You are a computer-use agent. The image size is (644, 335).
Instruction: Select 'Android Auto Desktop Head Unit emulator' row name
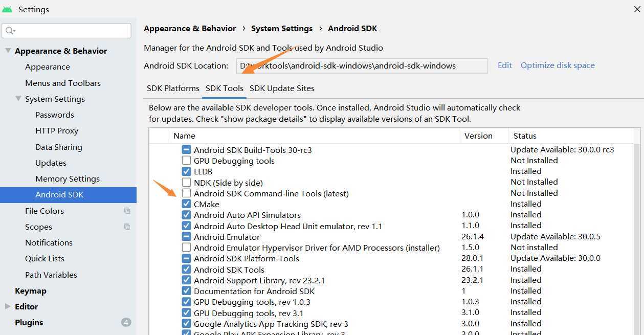tap(288, 226)
